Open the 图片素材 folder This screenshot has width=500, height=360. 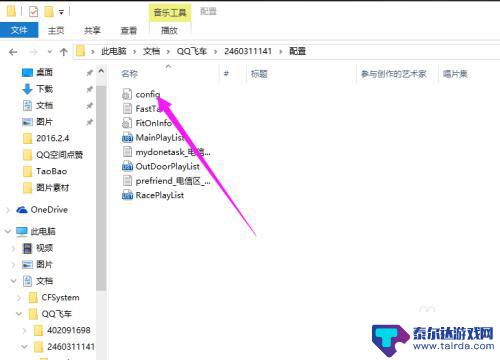53,188
